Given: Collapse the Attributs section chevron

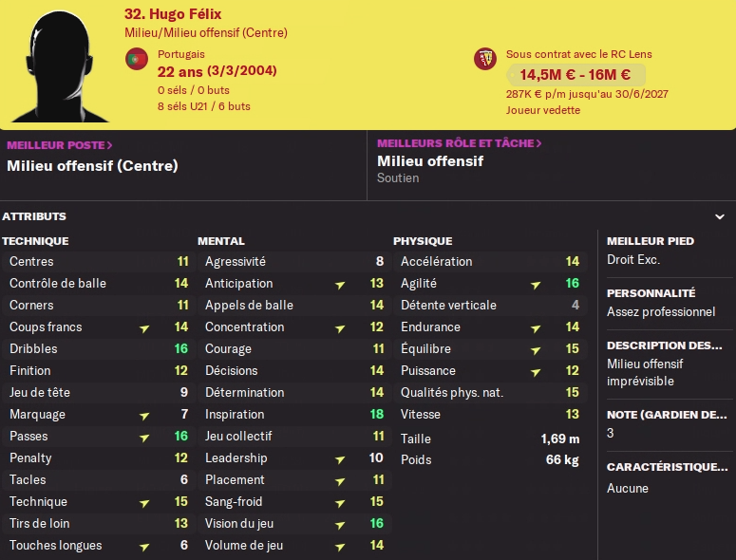Looking at the screenshot, I should pos(720,216).
